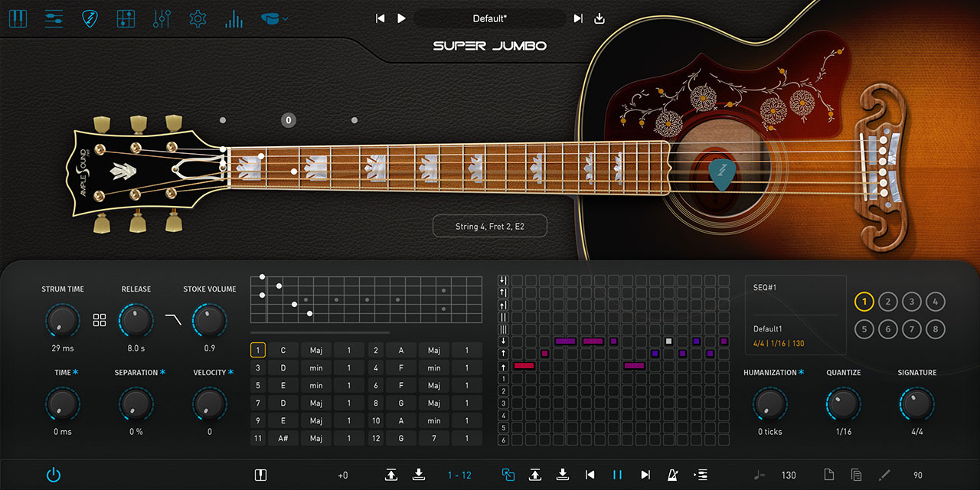The image size is (980, 490).
Task: Open the gear settings panel
Action: (x=198, y=18)
